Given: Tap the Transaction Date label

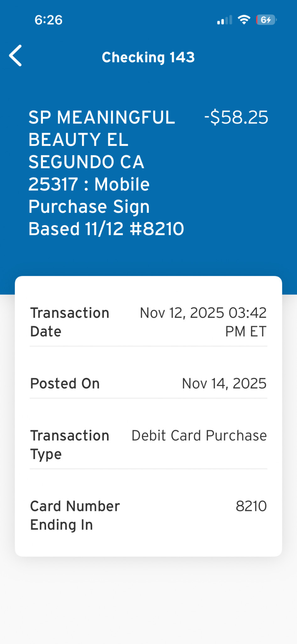Looking at the screenshot, I should 69,322.
